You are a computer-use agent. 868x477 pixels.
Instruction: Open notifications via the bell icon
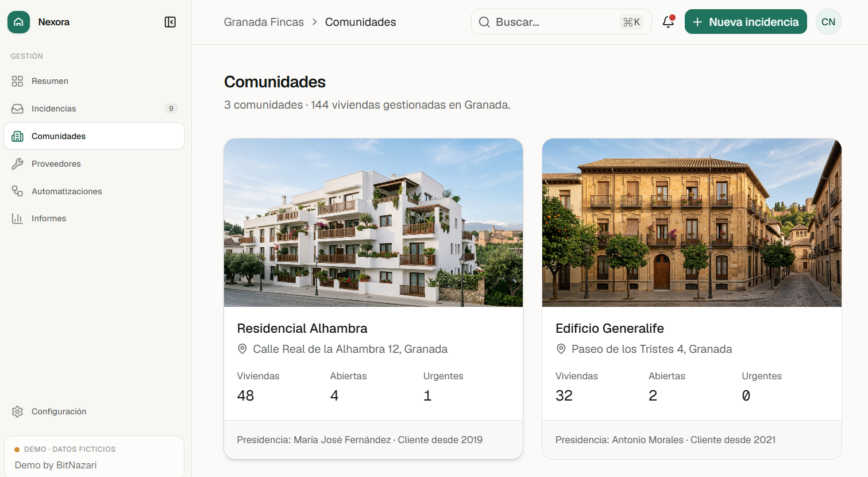668,22
